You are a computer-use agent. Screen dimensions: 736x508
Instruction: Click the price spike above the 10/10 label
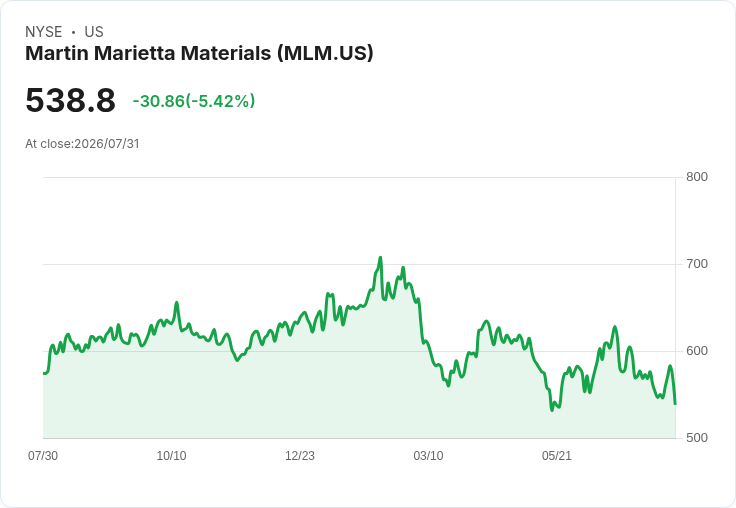pos(176,303)
